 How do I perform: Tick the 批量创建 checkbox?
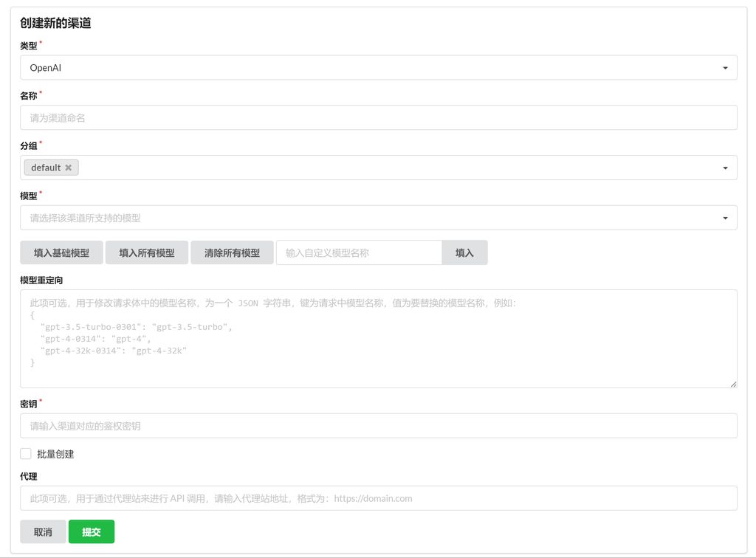coord(26,454)
